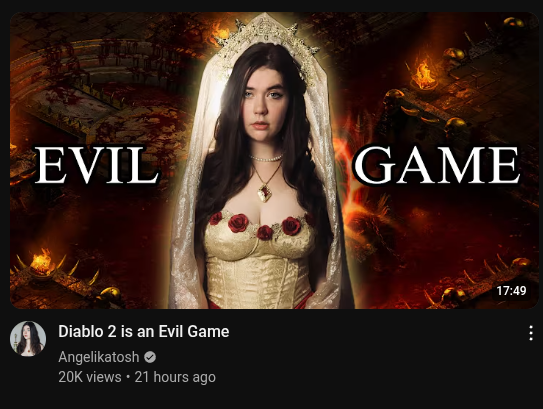Open the Angelikatosh channel avatar
Screen dimensions: 543x409
tap(28, 338)
